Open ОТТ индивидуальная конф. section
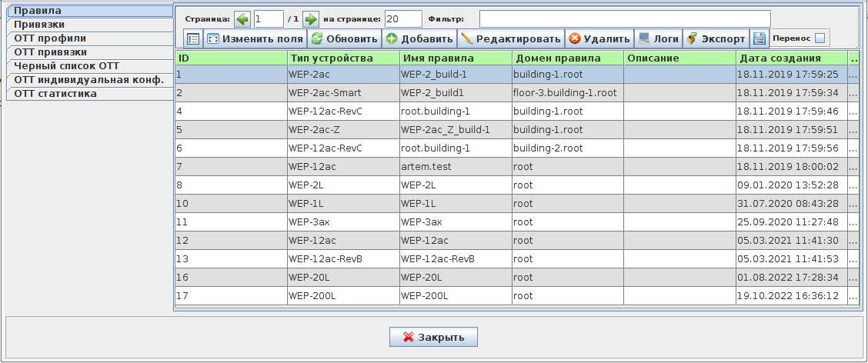Image resolution: width=868 pixels, height=363 pixels. point(90,80)
